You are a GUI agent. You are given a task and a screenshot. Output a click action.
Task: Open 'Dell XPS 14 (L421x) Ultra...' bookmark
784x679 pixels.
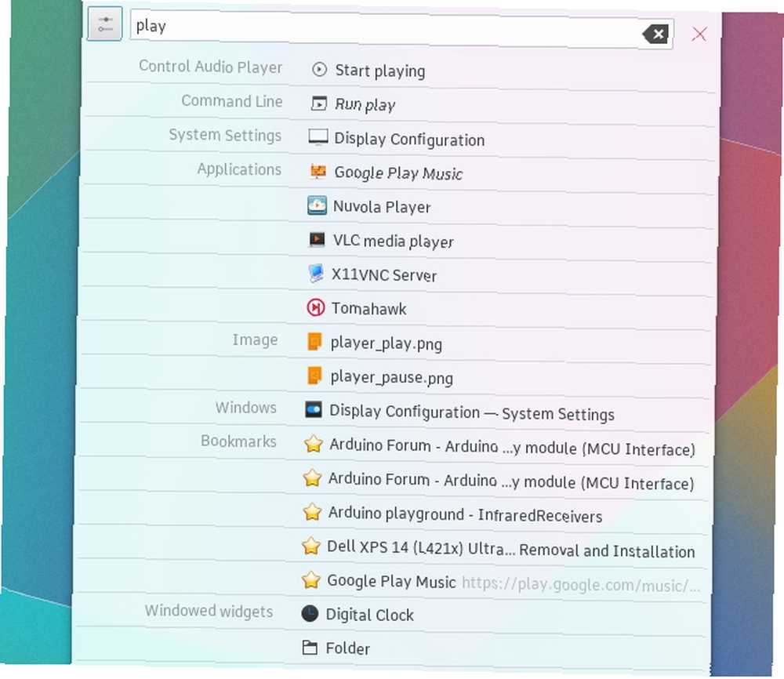pos(510,549)
